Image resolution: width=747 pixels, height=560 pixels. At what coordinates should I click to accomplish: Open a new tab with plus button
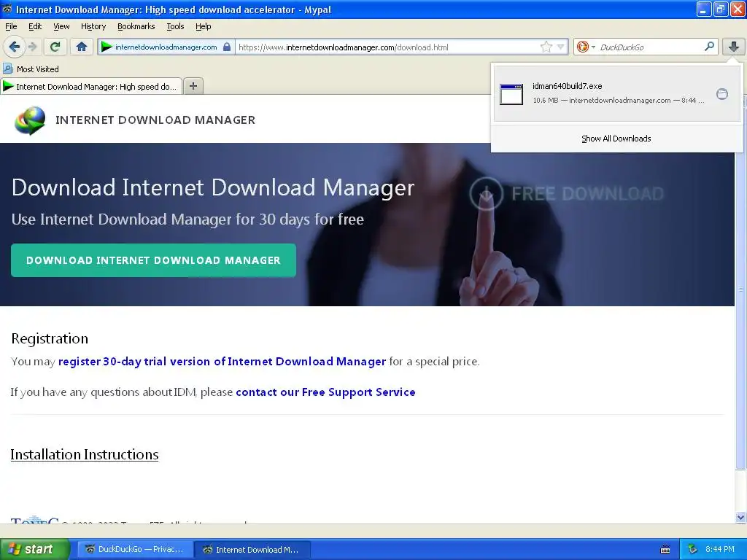point(193,86)
